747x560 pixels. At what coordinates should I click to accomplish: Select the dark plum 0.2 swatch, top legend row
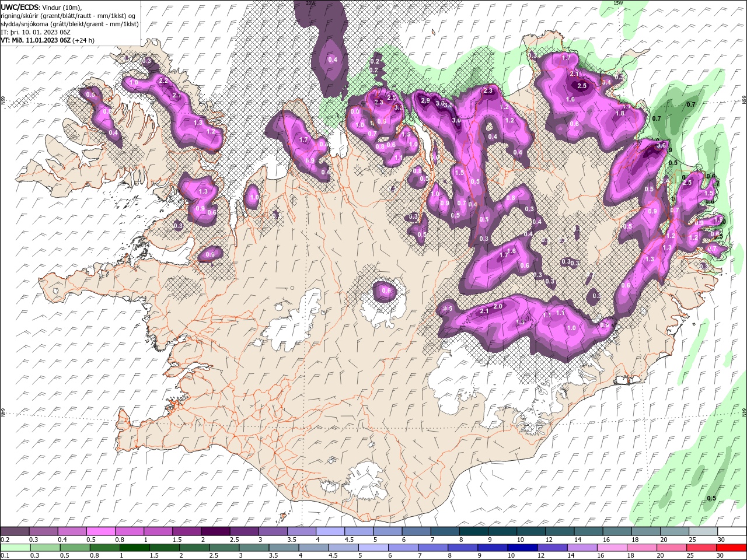[15, 531]
